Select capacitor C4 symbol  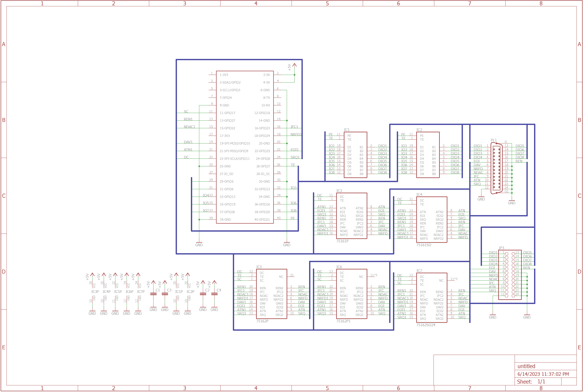[x=214, y=294]
